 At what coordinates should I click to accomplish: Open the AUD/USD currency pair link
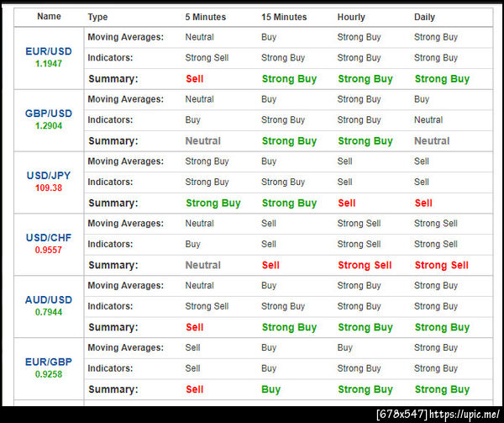pyautogui.click(x=49, y=299)
